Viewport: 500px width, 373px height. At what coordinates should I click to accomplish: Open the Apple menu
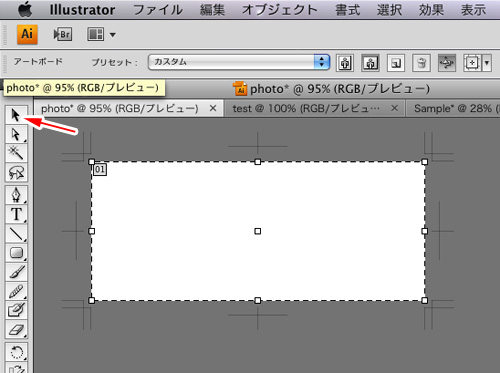pyautogui.click(x=25, y=10)
